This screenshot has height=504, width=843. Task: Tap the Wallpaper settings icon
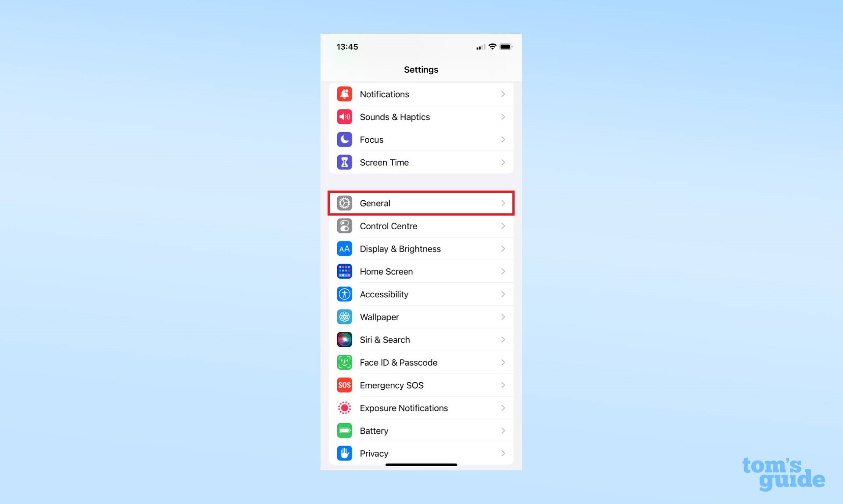tap(345, 317)
